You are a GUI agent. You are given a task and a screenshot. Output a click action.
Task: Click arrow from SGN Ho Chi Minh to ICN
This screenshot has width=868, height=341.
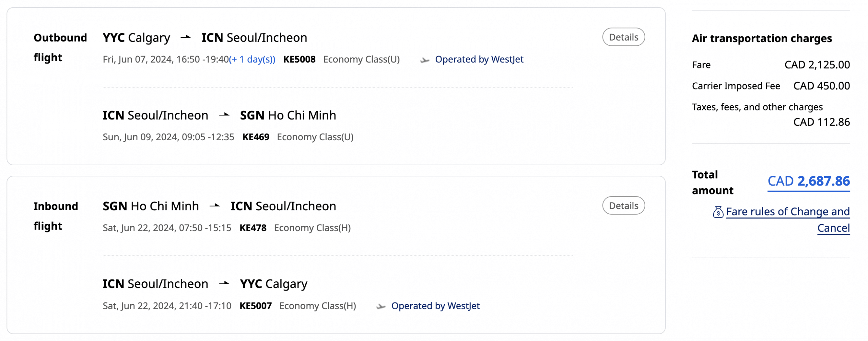pos(215,206)
